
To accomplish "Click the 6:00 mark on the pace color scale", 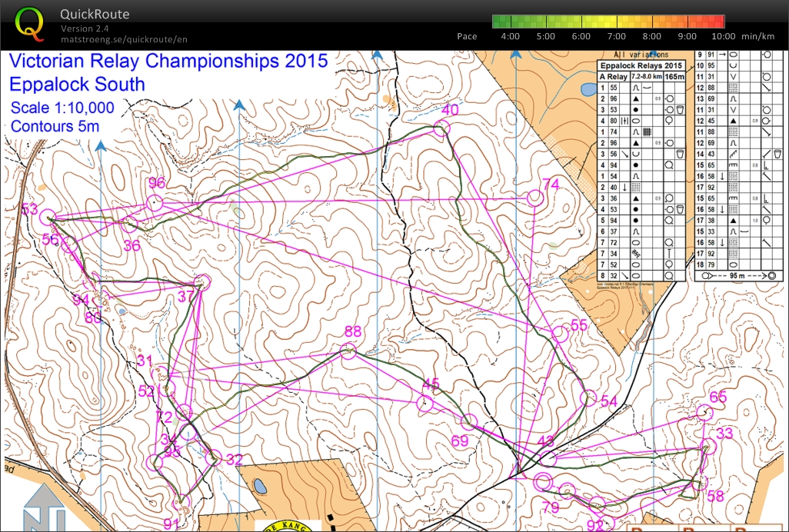I will (581, 36).
